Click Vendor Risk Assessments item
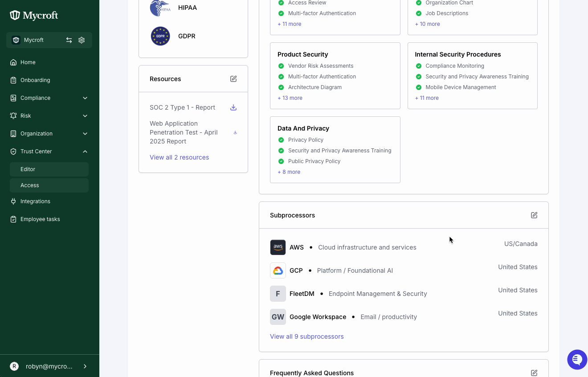588x377 pixels. pyautogui.click(x=321, y=66)
